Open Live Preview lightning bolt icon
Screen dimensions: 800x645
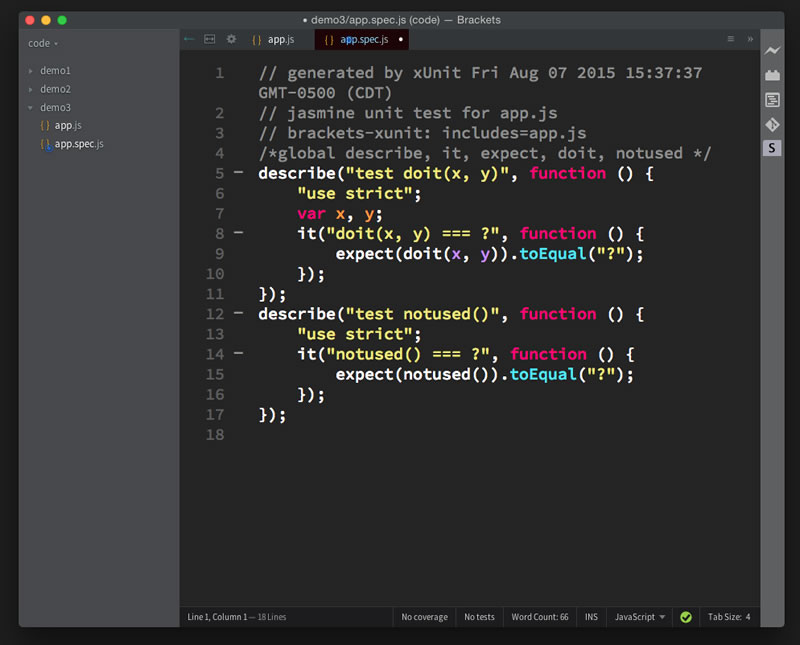772,50
